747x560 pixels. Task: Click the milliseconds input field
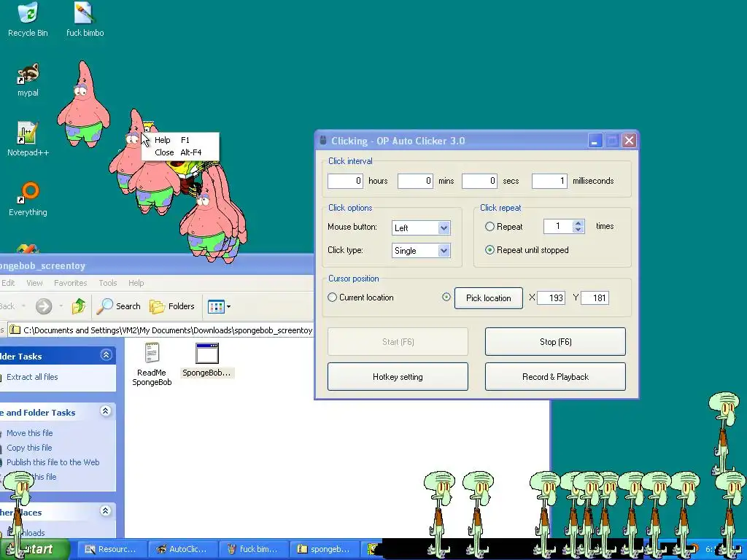pos(550,181)
